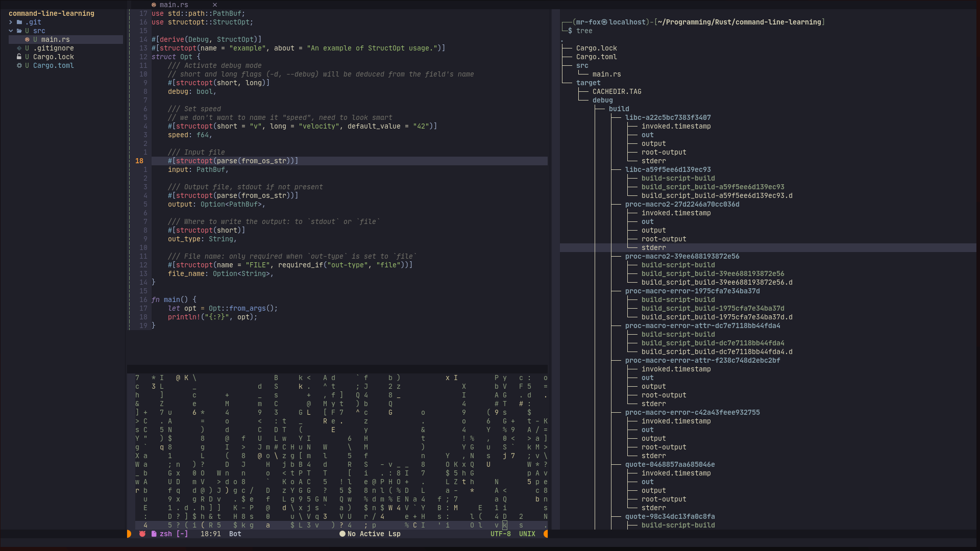Image resolution: width=980 pixels, height=551 pixels.
Task: Click 'main.rs' in the terminal tree output
Action: [607, 74]
